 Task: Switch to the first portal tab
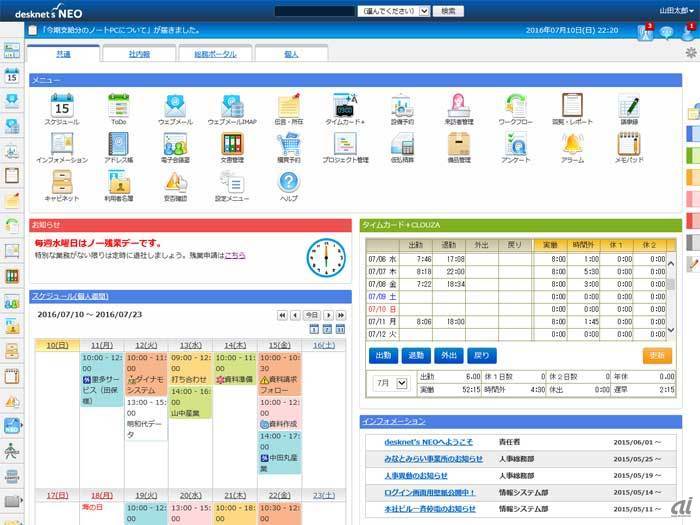(x=63, y=54)
